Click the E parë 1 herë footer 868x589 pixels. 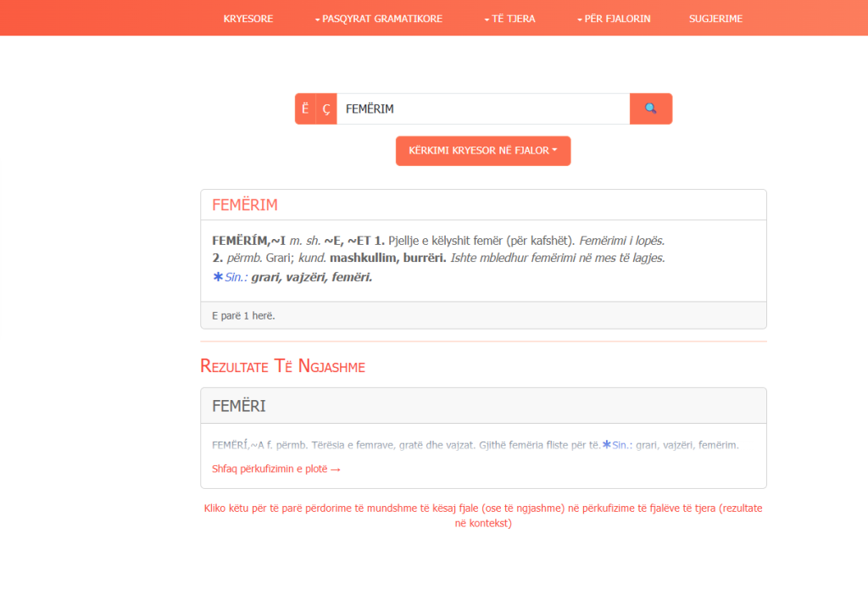[x=243, y=315]
